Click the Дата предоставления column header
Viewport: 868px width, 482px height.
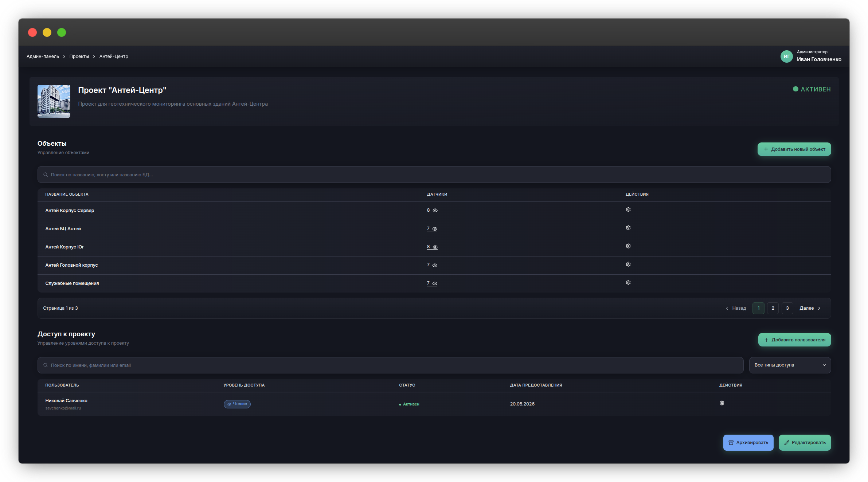[536, 385]
